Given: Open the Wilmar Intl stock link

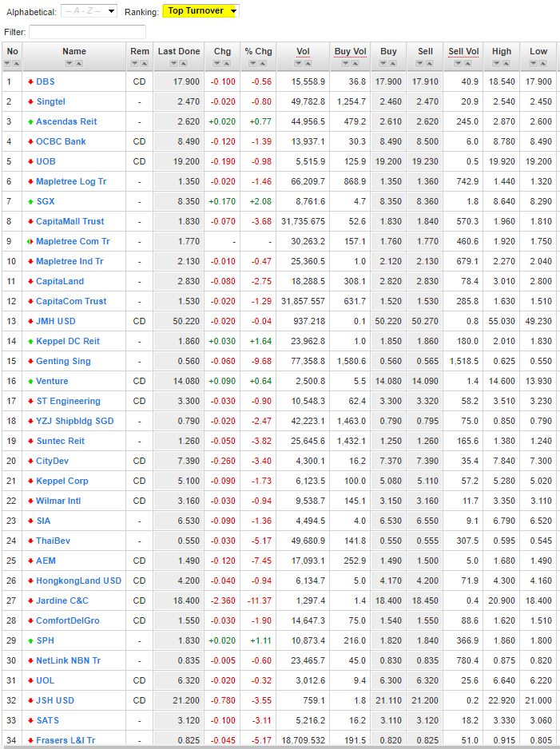Looking at the screenshot, I should (58, 501).
